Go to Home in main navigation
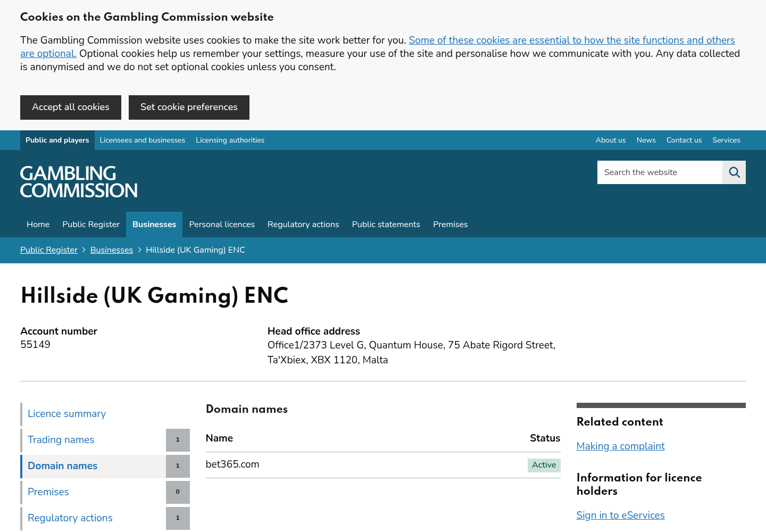Viewport: 766px width, 532px height. tap(38, 225)
